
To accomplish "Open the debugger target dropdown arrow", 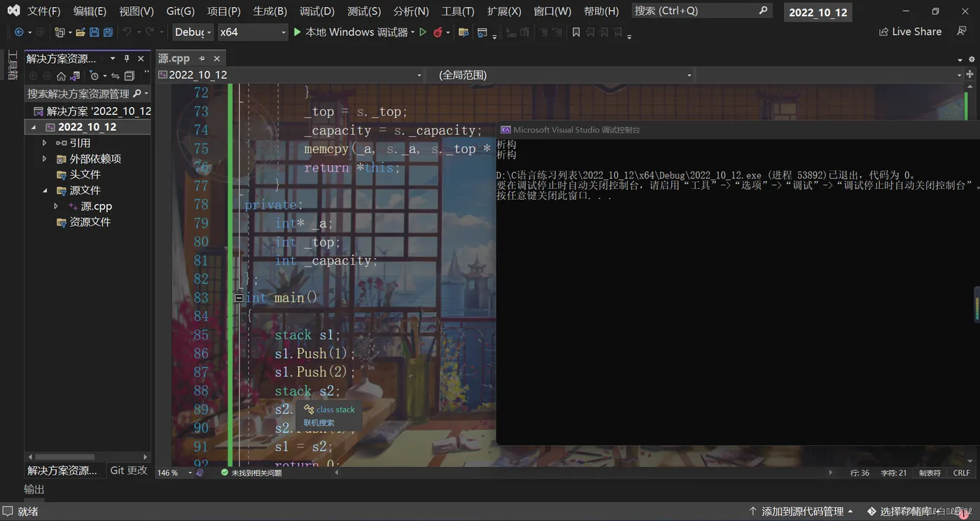I will pyautogui.click(x=413, y=32).
